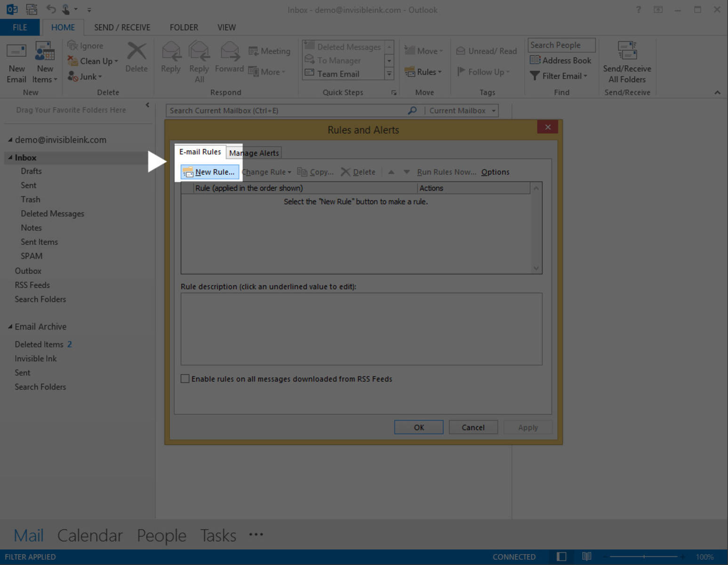Select the Invisible Ink folder
This screenshot has height=565, width=728.
tap(35, 358)
